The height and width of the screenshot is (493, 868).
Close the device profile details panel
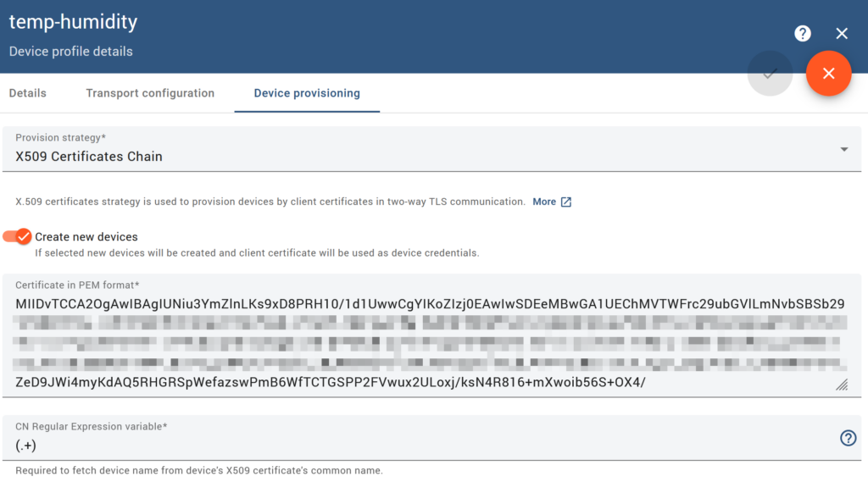(x=842, y=34)
